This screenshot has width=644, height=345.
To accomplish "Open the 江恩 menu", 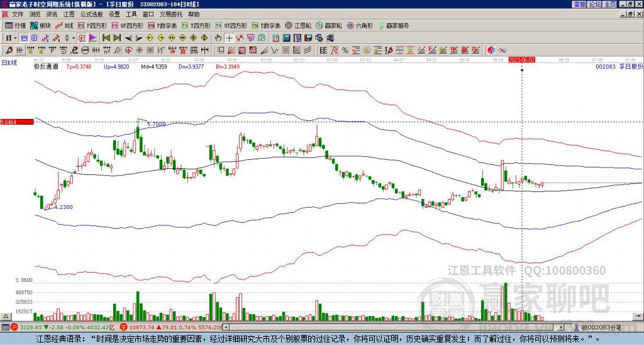I will click(69, 14).
